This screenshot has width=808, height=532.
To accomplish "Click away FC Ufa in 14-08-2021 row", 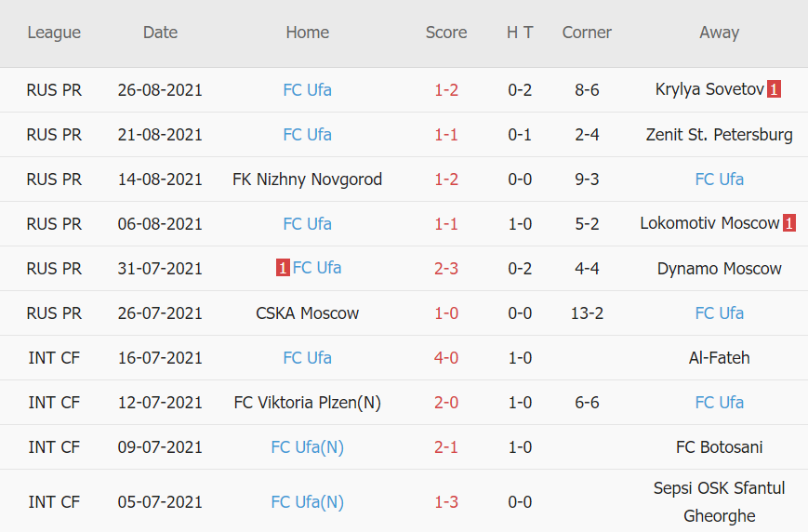I will (719, 180).
